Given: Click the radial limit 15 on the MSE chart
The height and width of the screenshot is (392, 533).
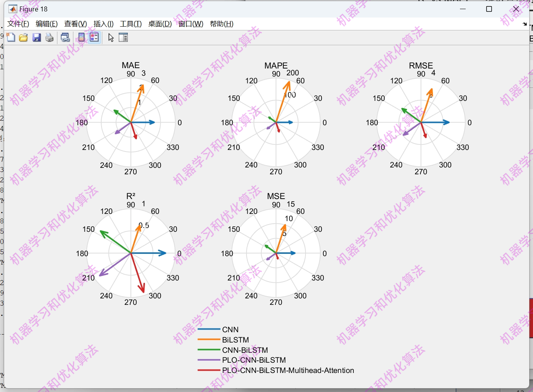Looking at the screenshot, I should point(291,204).
